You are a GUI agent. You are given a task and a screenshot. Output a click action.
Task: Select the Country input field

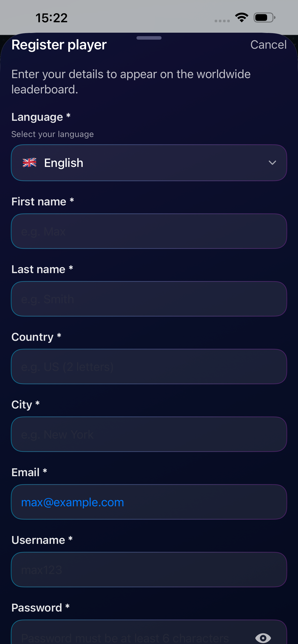149,367
